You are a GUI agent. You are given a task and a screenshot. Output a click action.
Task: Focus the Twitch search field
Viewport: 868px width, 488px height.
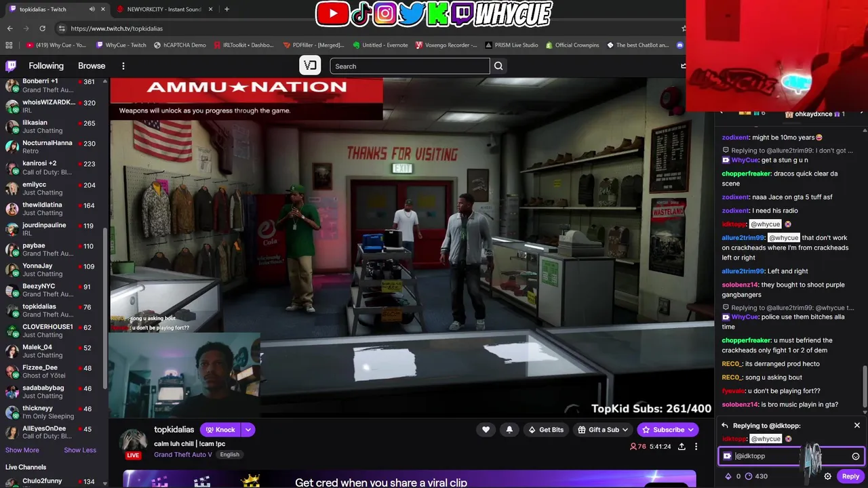pyautogui.click(x=410, y=66)
